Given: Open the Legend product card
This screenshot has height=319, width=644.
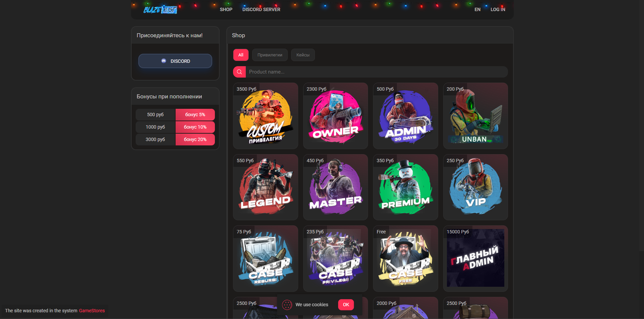Looking at the screenshot, I should click(266, 187).
